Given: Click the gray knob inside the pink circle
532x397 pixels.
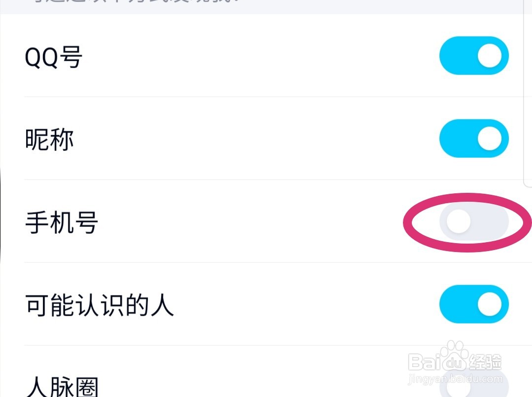Looking at the screenshot, I should (x=459, y=221).
